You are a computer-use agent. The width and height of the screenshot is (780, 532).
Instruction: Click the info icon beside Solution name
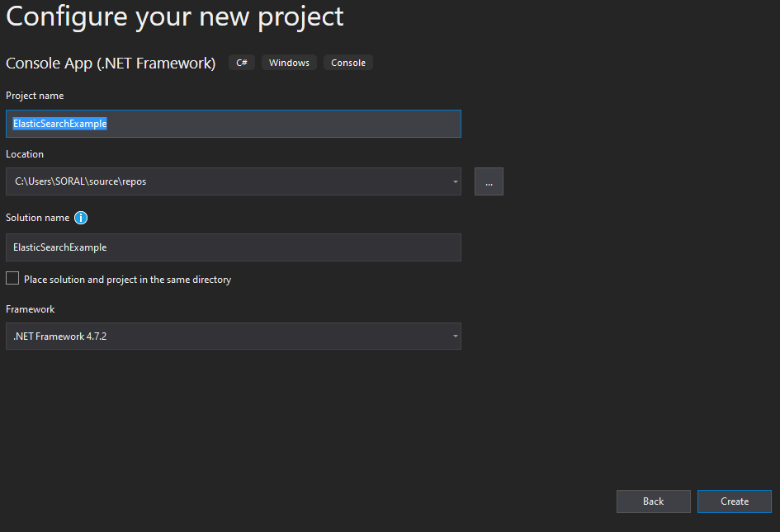[81, 218]
